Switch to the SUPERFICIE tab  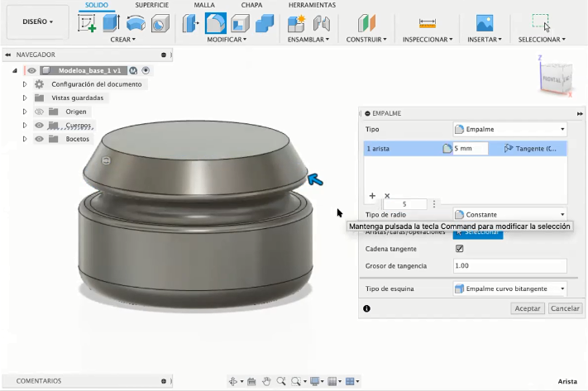tap(151, 5)
